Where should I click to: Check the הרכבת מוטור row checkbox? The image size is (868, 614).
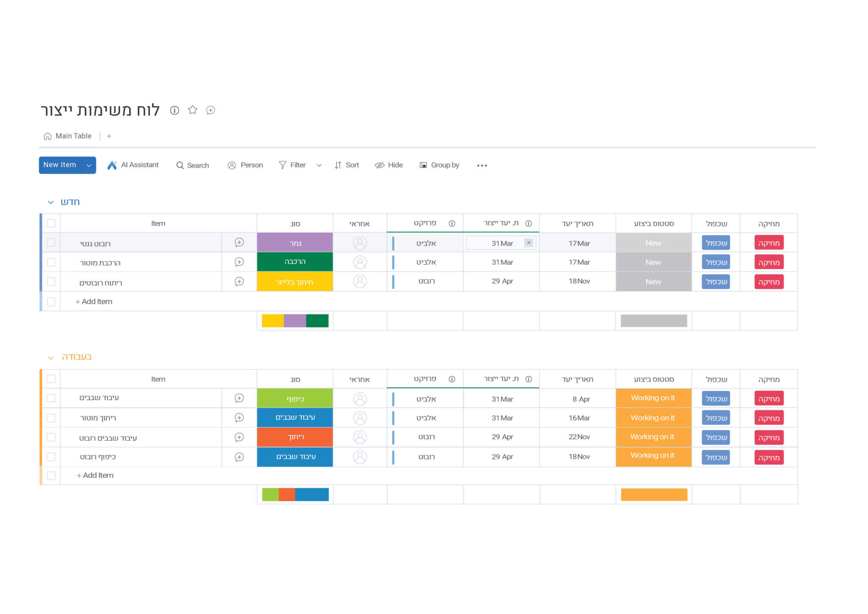click(x=51, y=262)
